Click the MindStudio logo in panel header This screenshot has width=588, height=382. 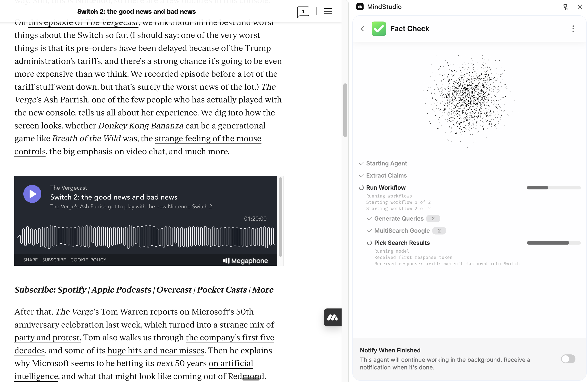[x=360, y=7]
